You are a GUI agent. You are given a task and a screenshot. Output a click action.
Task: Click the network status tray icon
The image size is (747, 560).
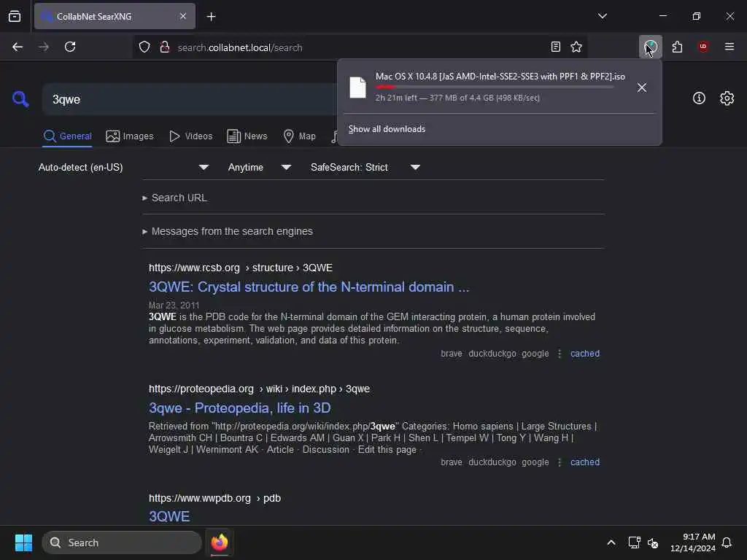[x=634, y=542]
